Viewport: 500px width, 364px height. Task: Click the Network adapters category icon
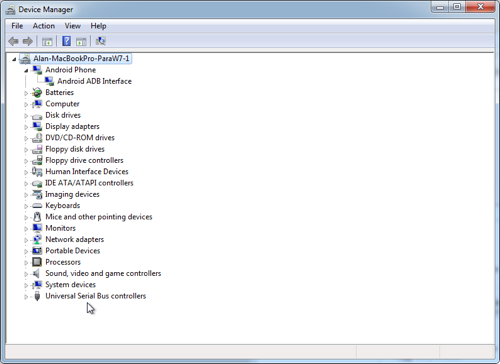[x=37, y=240]
